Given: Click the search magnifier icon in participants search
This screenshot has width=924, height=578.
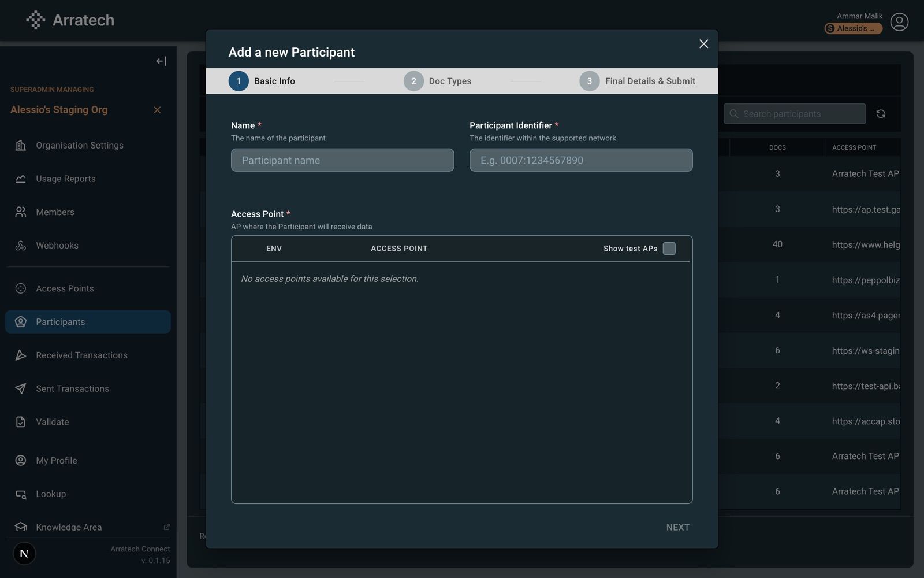Looking at the screenshot, I should click(734, 114).
